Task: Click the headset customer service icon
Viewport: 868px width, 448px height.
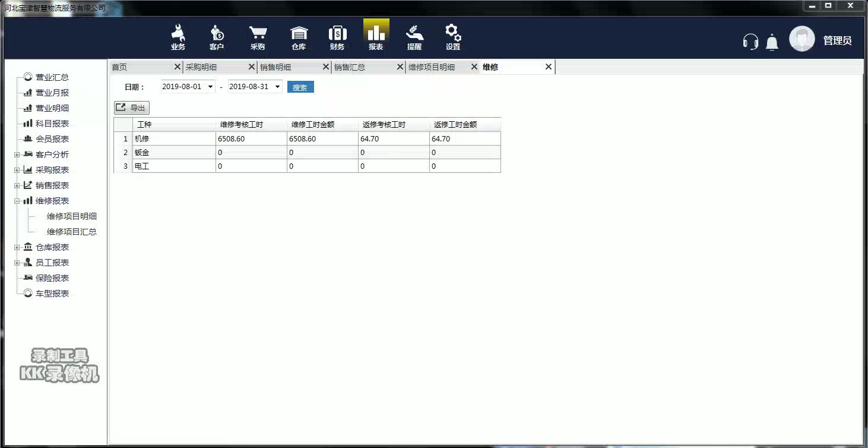Action: pyautogui.click(x=750, y=42)
